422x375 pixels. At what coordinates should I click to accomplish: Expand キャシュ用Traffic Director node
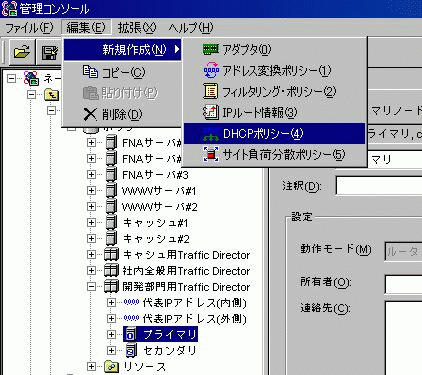[91, 254]
